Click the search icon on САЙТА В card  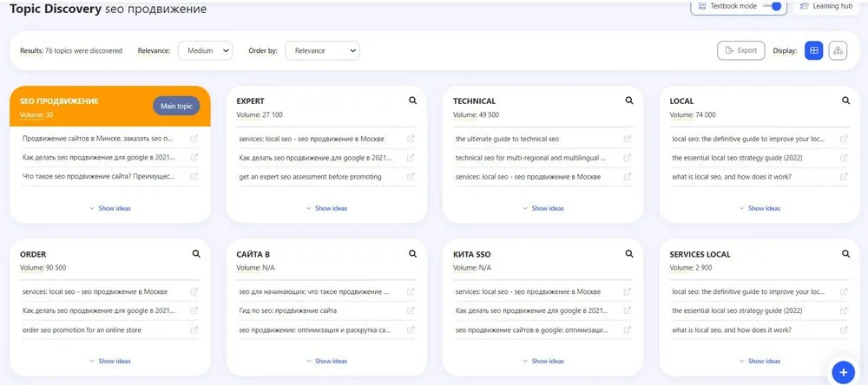(412, 253)
